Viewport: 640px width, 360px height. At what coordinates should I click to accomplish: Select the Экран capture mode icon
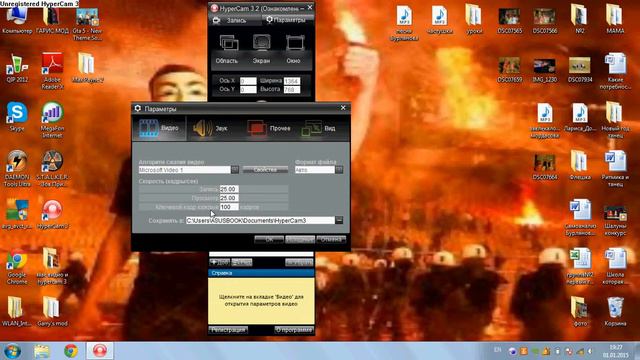click(261, 49)
